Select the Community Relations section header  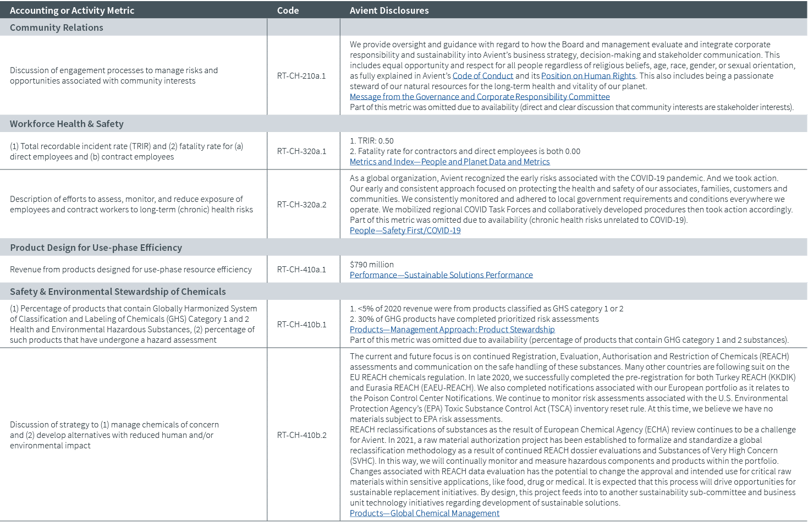(x=56, y=27)
